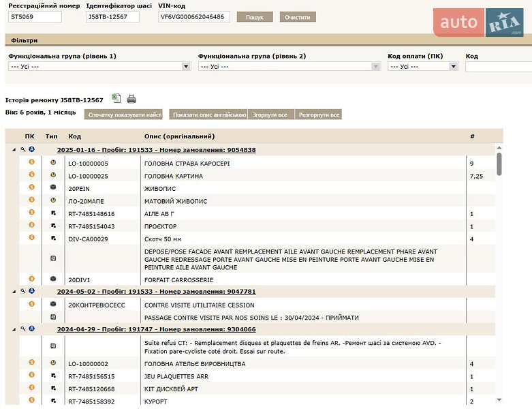Click orange info icon for LO-10000005 row
This screenshot has height=409, width=532.
[x=31, y=163]
